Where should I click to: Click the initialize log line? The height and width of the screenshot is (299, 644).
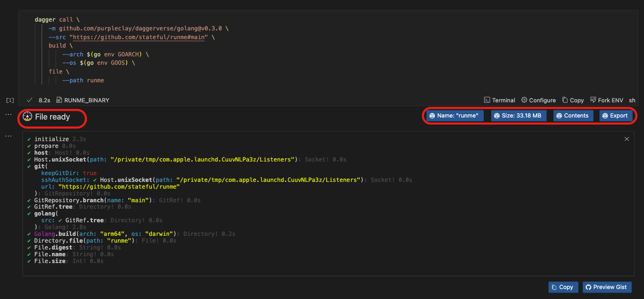pos(56,139)
